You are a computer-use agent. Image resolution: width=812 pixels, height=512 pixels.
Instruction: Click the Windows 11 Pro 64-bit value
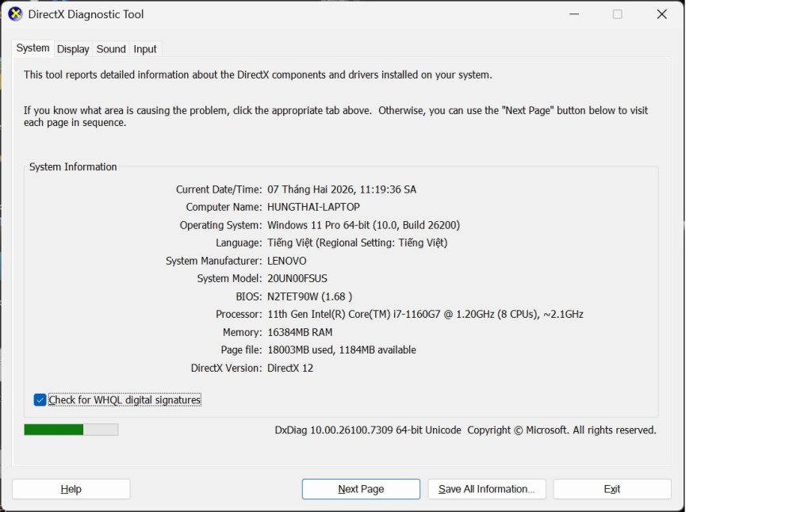tap(363, 225)
